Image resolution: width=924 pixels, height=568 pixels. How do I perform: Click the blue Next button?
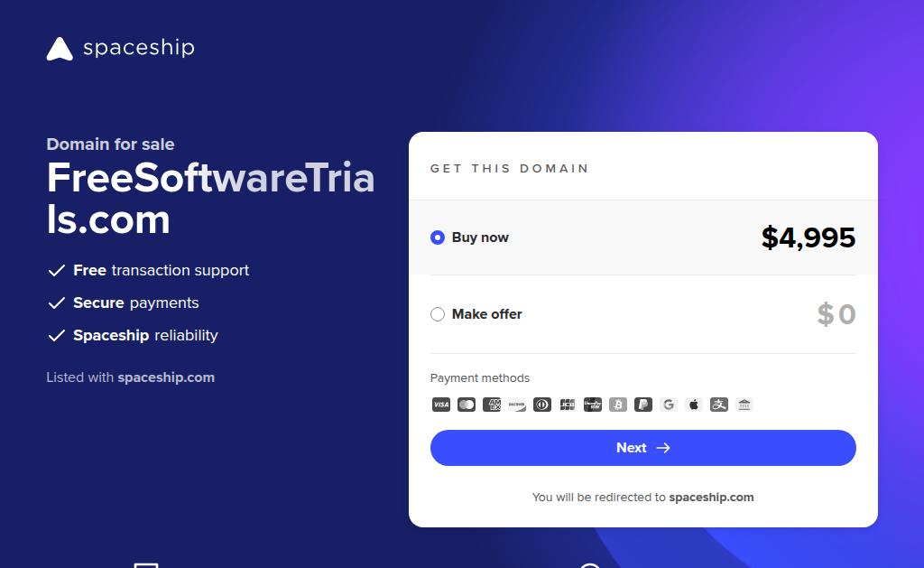point(642,448)
